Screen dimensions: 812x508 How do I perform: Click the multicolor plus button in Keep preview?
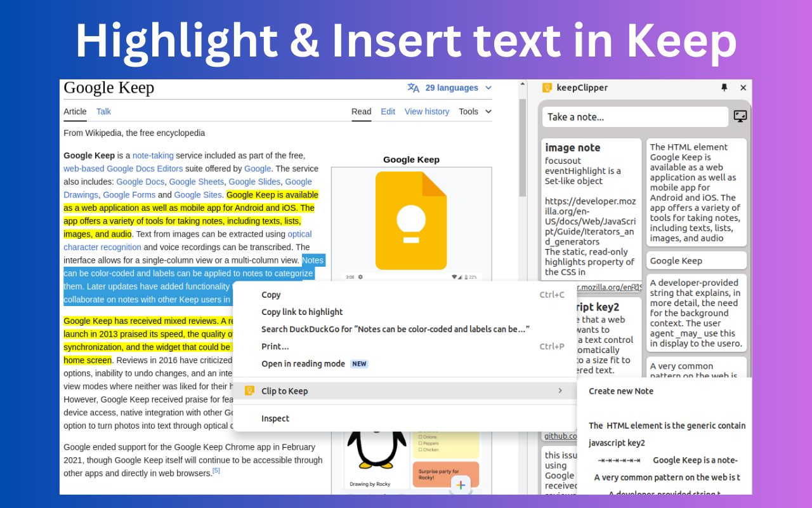point(461,485)
